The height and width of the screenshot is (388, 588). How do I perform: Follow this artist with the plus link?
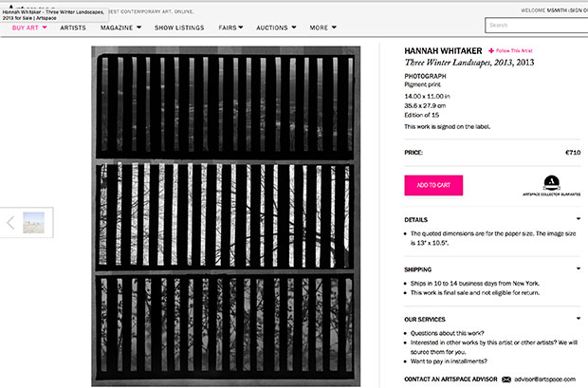click(510, 50)
